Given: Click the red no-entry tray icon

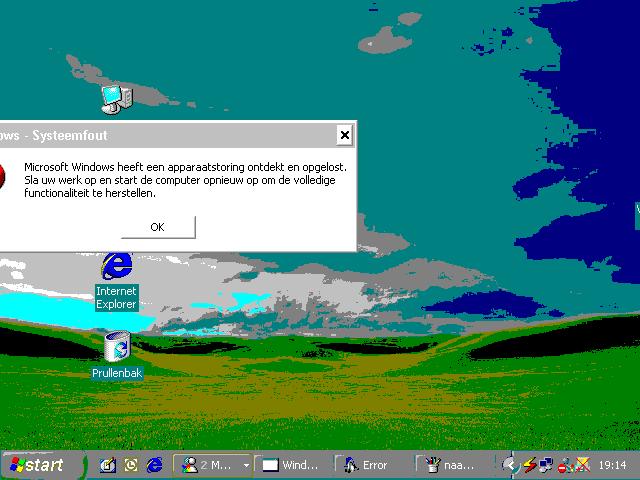Looking at the screenshot, I should (x=563, y=466).
